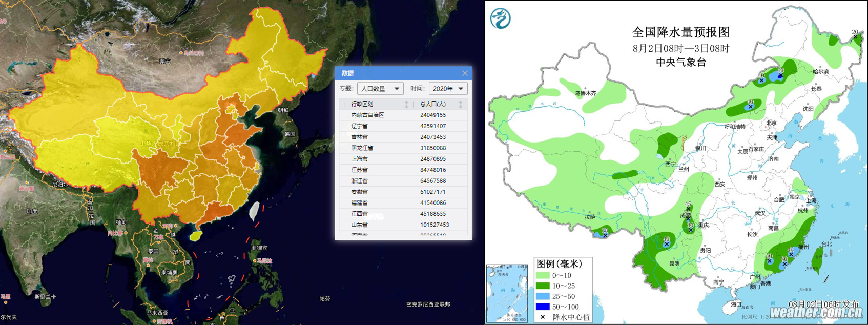The height and width of the screenshot is (325, 868).
Task: Select the 山东省 row
Action: [x=403, y=225]
